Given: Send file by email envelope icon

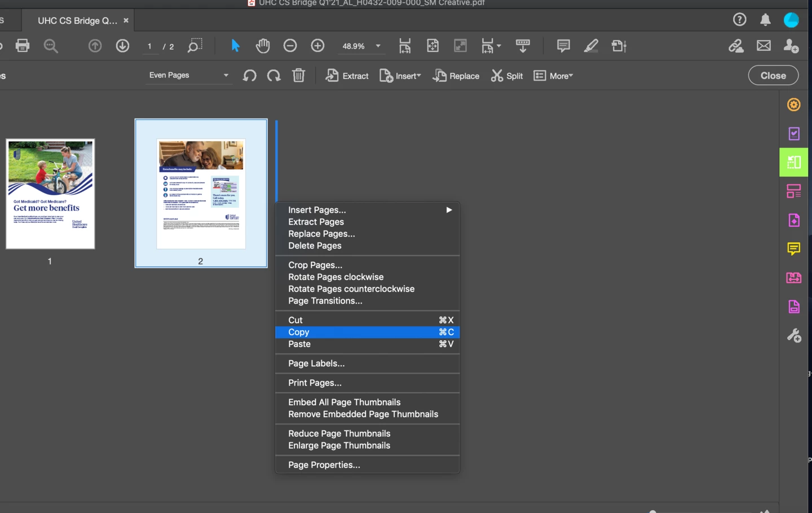Looking at the screenshot, I should pyautogui.click(x=764, y=46).
